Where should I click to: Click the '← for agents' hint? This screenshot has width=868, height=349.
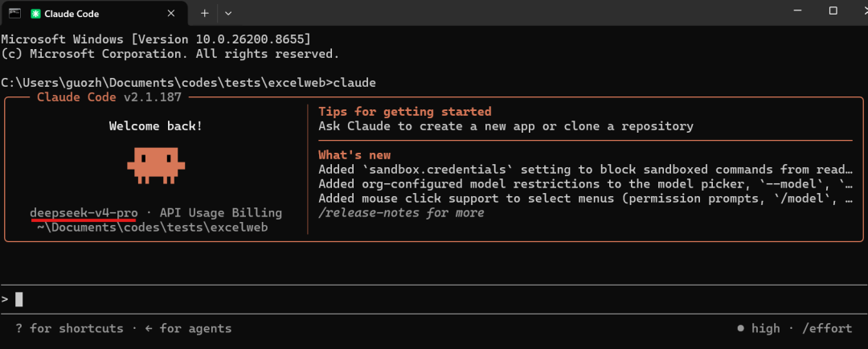[x=188, y=329]
